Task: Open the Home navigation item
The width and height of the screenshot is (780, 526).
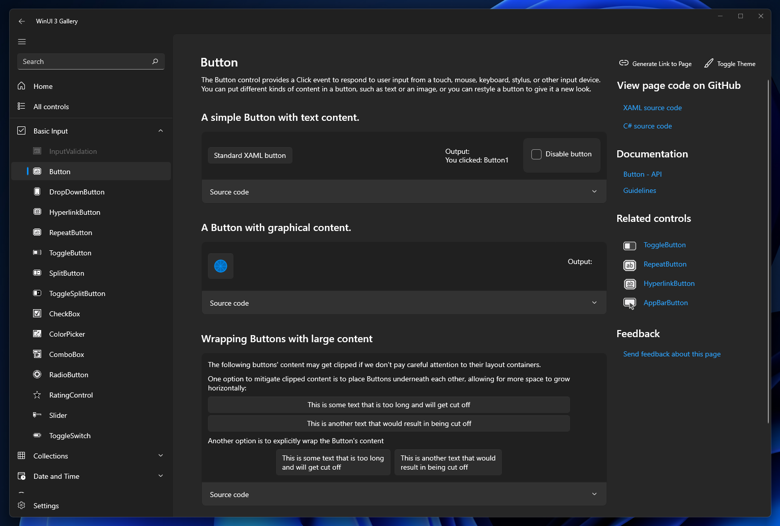Action: click(92, 86)
